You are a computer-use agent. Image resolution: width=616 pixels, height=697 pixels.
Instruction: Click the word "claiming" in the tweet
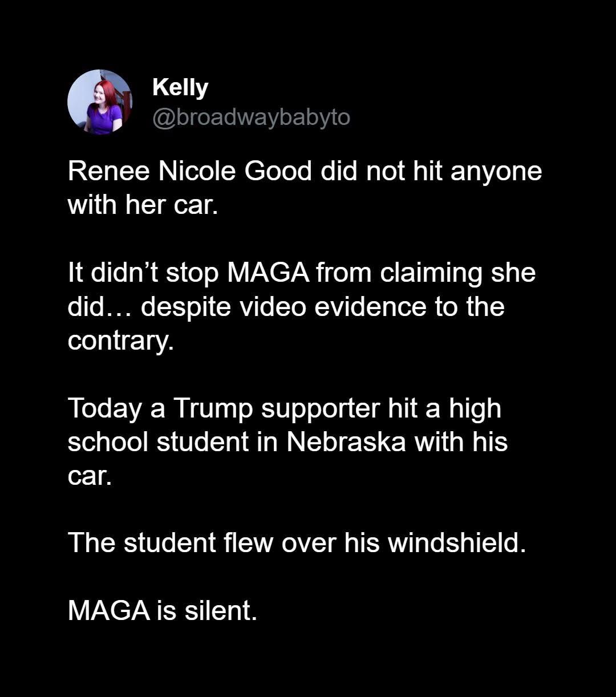(x=431, y=273)
